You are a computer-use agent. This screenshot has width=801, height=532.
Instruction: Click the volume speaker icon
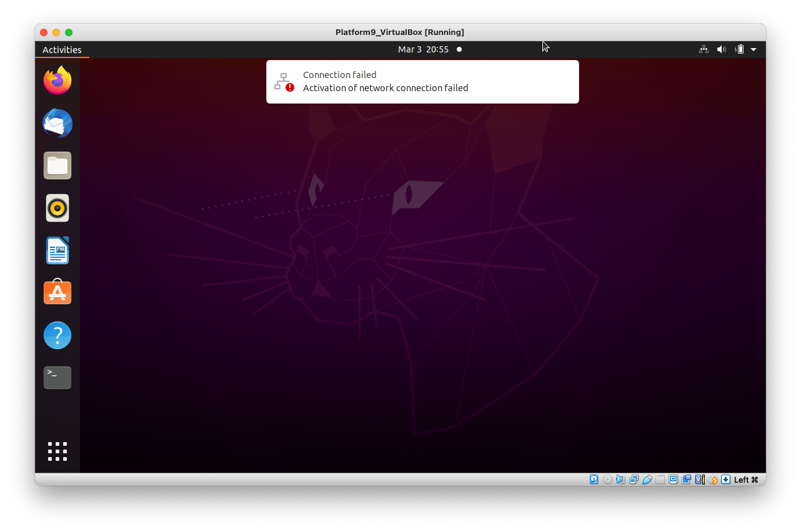pyautogui.click(x=722, y=49)
